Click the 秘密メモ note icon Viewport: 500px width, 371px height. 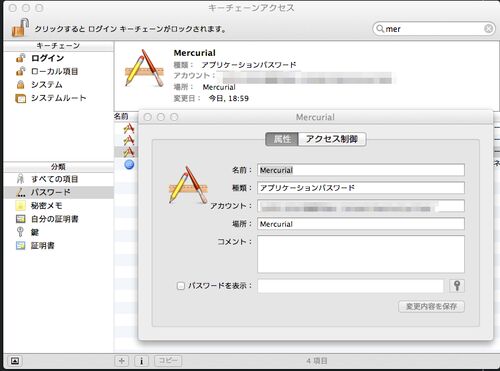(x=20, y=206)
